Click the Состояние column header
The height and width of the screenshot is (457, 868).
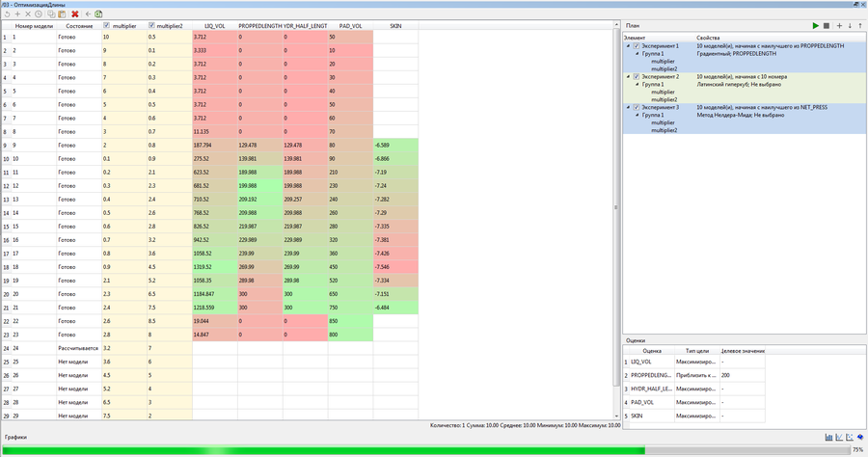pyautogui.click(x=79, y=26)
